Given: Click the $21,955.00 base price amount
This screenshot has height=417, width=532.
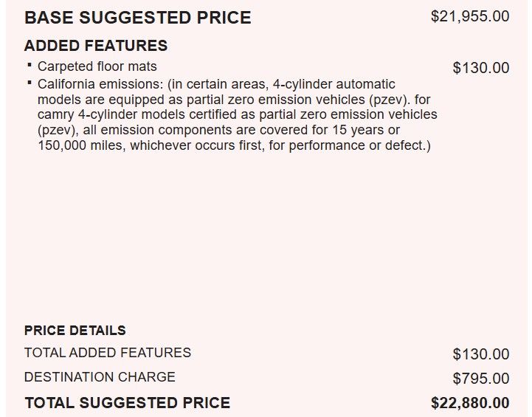Looking at the screenshot, I should (x=470, y=16).
